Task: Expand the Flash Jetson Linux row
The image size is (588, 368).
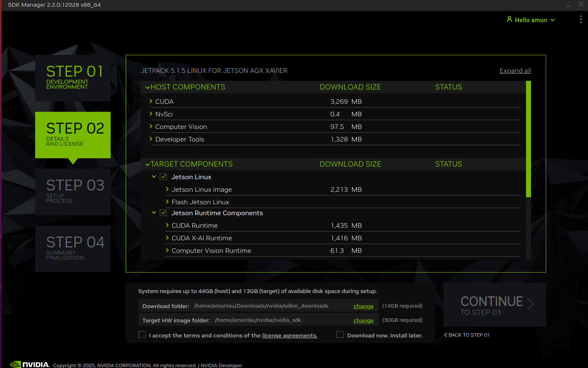Action: click(167, 202)
